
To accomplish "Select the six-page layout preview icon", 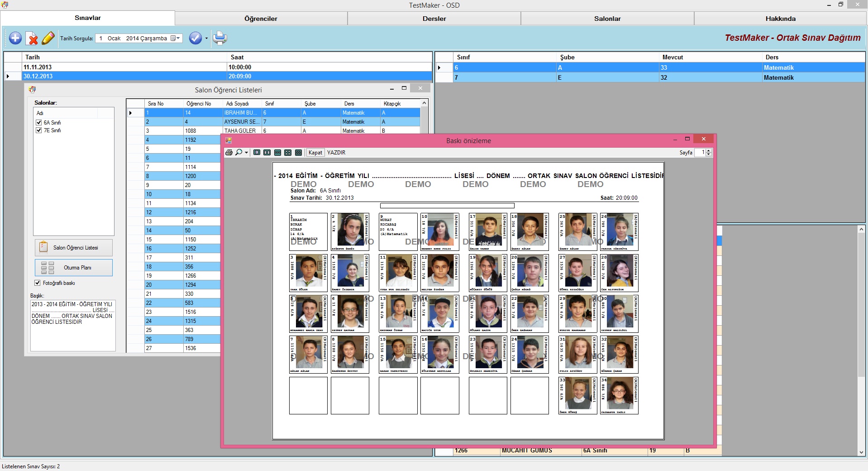I will tap(298, 153).
